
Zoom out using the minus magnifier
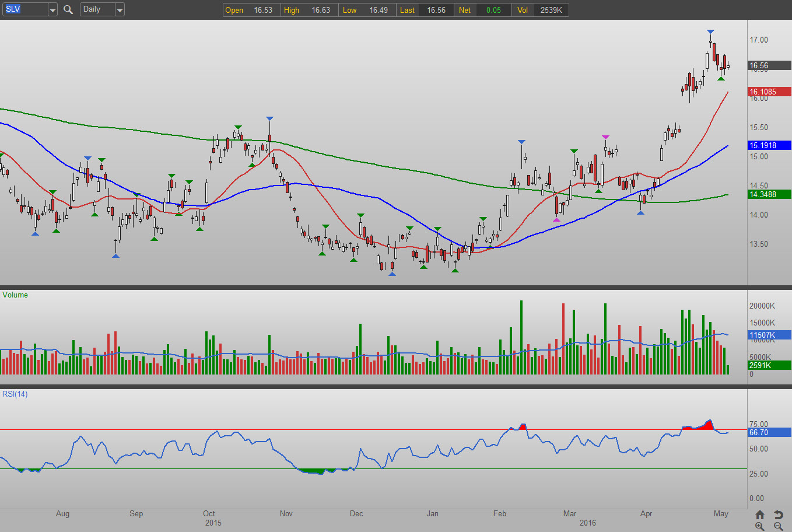point(778,526)
